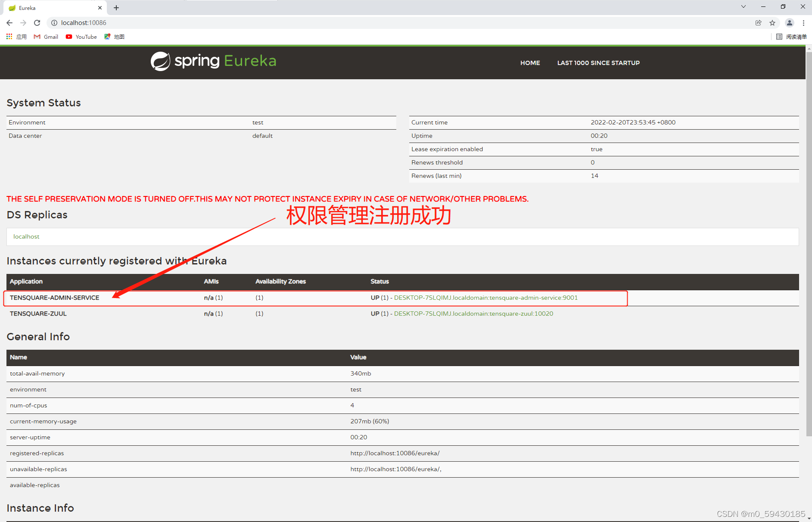
Task: Restore down the browser window
Action: [x=783, y=6]
